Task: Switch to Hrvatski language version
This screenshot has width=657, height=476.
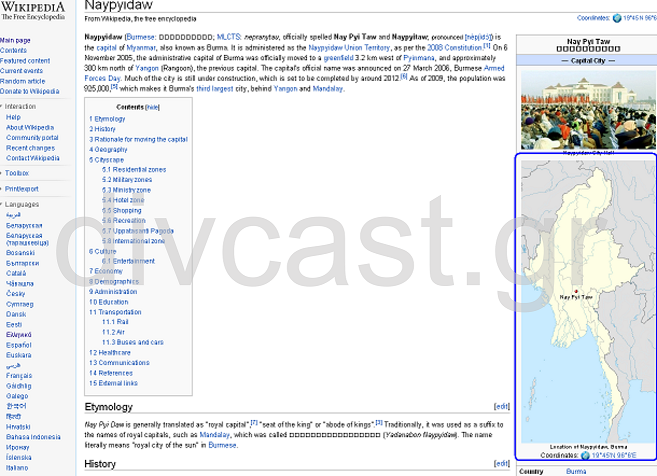Action: coord(18,427)
